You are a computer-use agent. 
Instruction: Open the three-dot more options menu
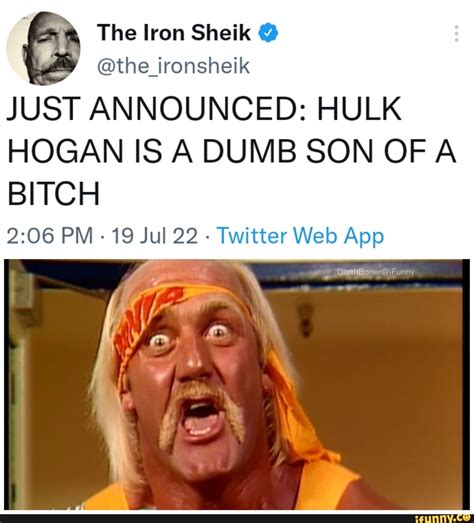pyautogui.click(x=457, y=33)
